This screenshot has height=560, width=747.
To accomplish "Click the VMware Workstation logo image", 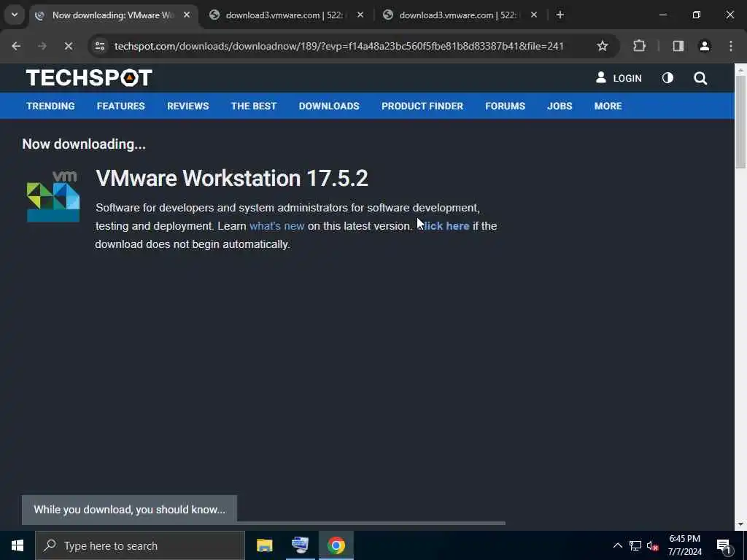I will coord(53,196).
